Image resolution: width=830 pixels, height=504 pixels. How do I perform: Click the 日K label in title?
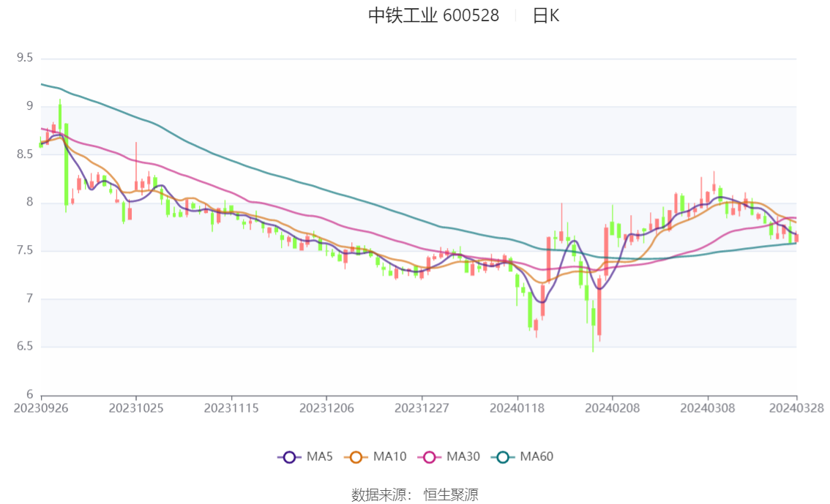546,16
